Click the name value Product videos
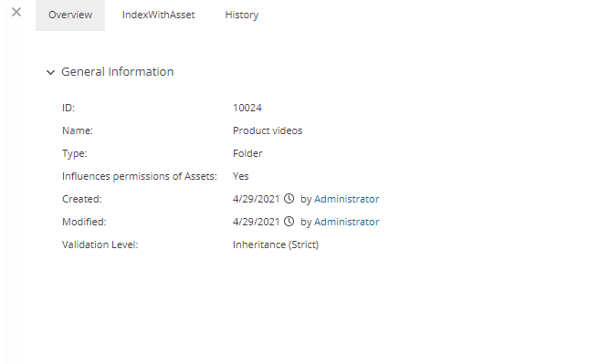This screenshot has height=364, width=599. [x=268, y=130]
